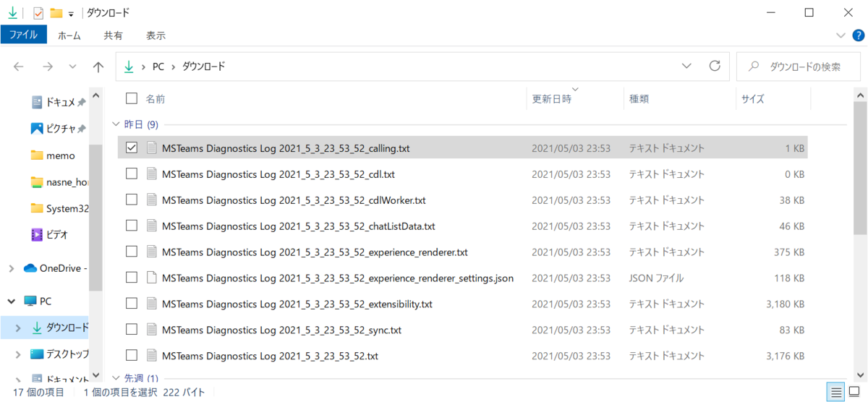Click the chatListData.txt document icon
Image resolution: width=868 pixels, height=402 pixels.
pyautogui.click(x=151, y=226)
